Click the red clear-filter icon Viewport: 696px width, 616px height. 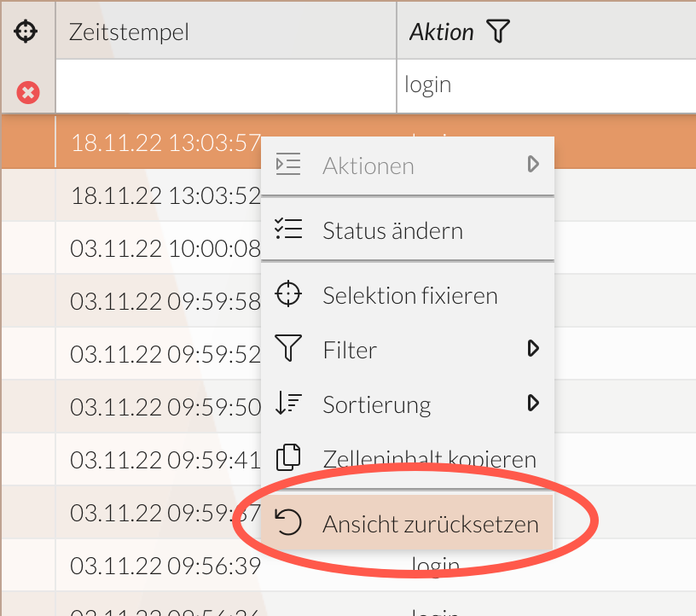27,92
